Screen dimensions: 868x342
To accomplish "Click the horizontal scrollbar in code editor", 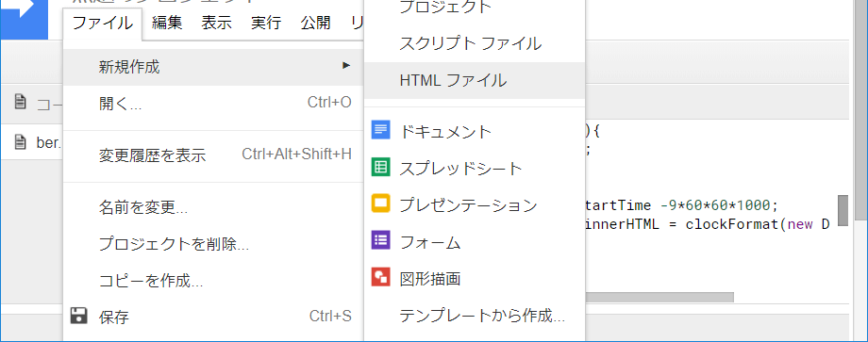I will pyautogui.click(x=659, y=297).
